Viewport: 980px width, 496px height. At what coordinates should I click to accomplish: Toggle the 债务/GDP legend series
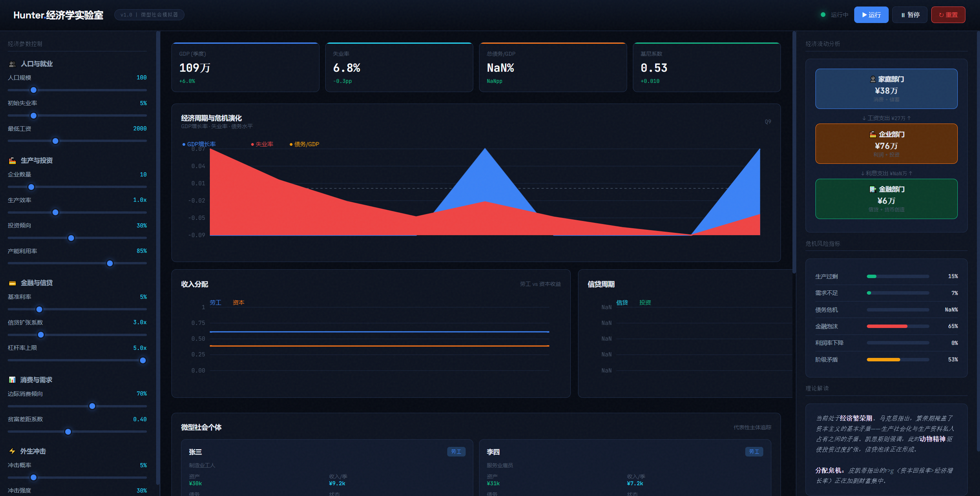point(305,144)
